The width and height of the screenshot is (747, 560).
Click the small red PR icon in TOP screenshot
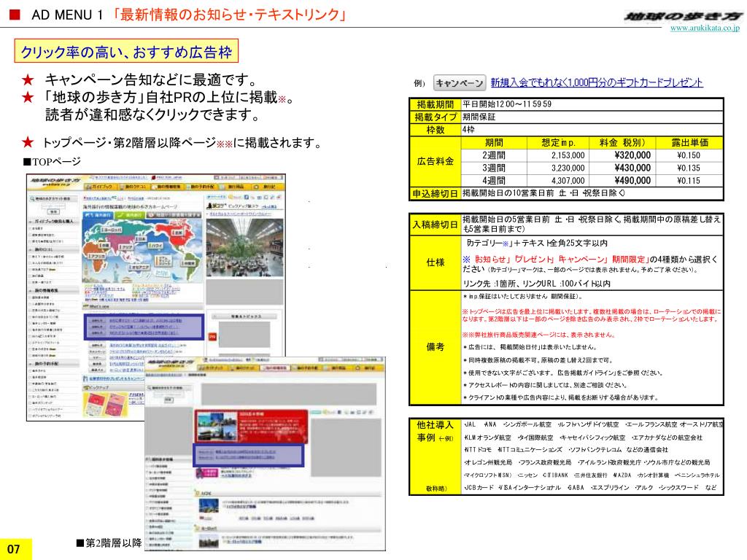point(212,337)
